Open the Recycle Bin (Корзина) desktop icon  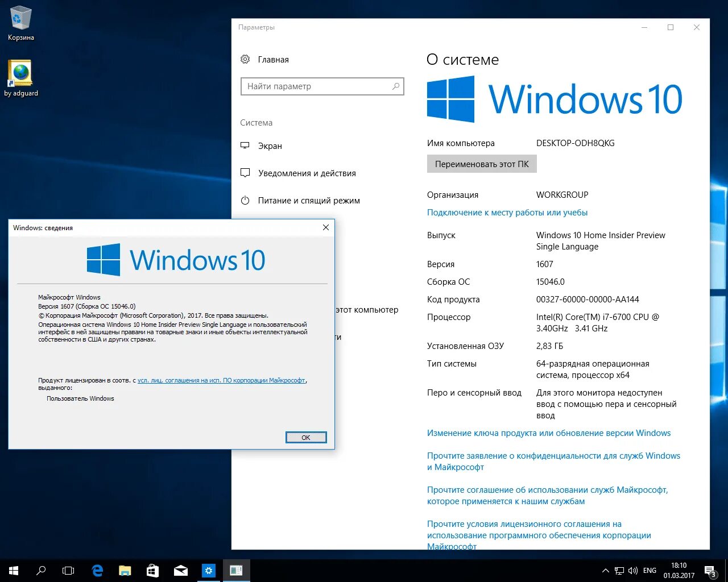coord(21,23)
